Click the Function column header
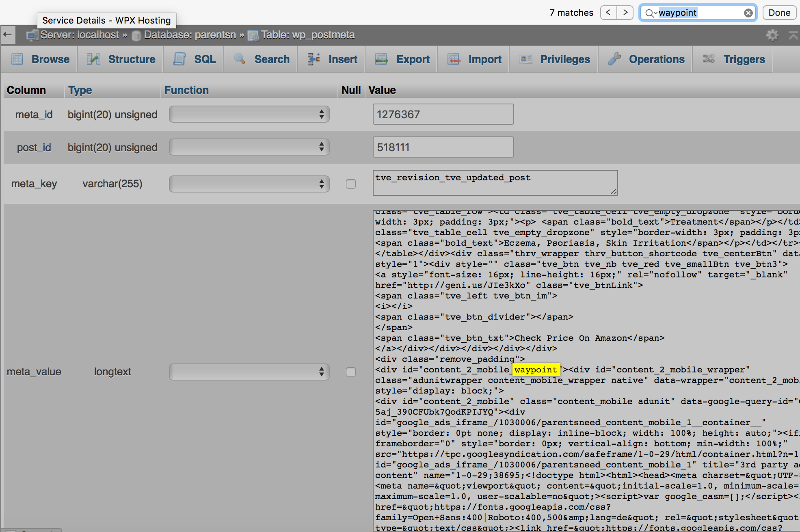Viewport: 800px width, 532px height. 186,90
